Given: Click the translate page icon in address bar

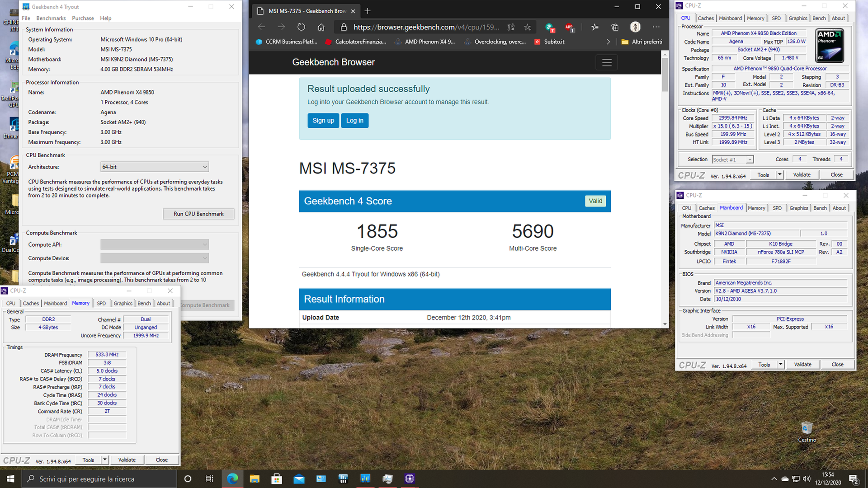Looking at the screenshot, I should pyautogui.click(x=511, y=27).
